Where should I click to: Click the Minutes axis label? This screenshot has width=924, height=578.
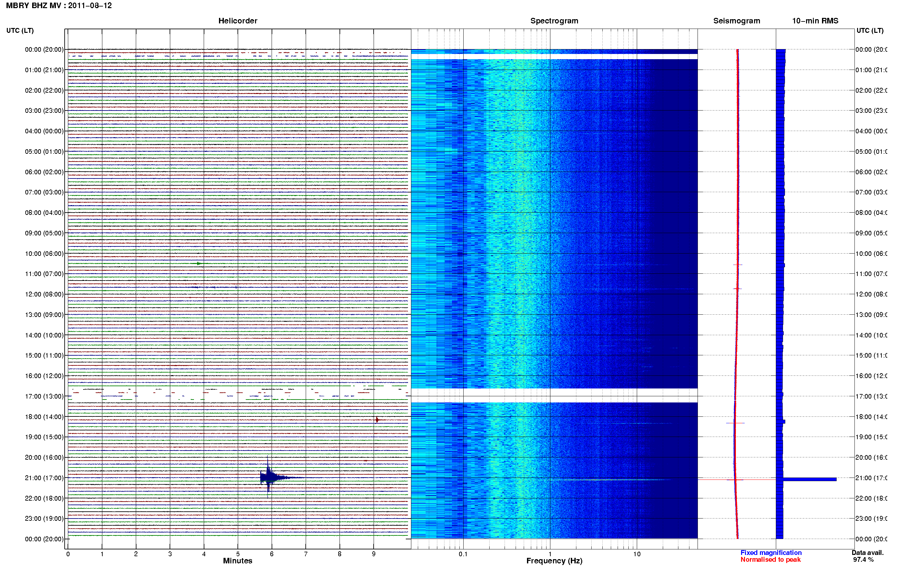point(237,561)
